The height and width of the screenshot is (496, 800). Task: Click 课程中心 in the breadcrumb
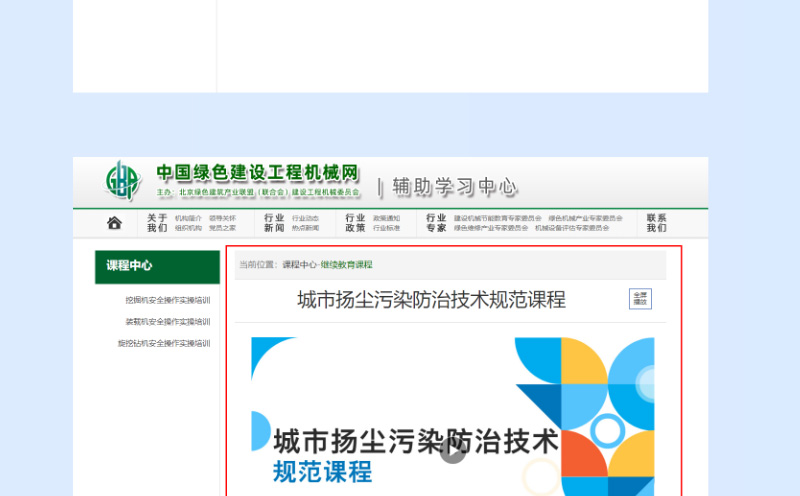coord(299,265)
